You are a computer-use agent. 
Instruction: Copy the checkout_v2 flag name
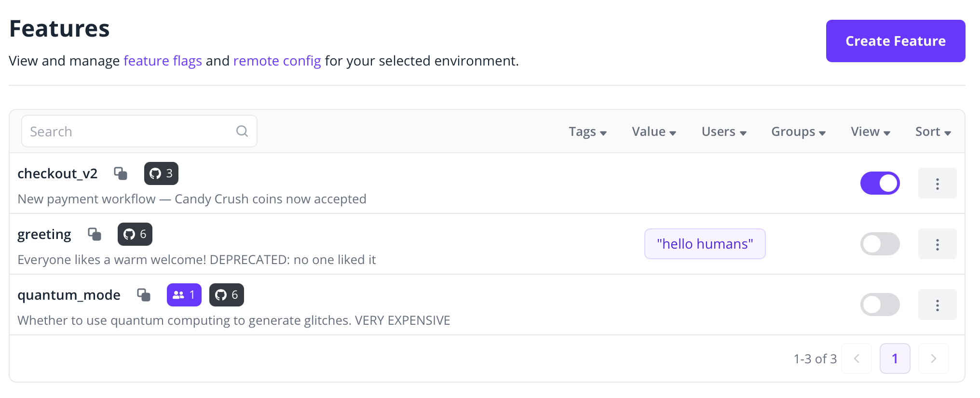click(120, 173)
